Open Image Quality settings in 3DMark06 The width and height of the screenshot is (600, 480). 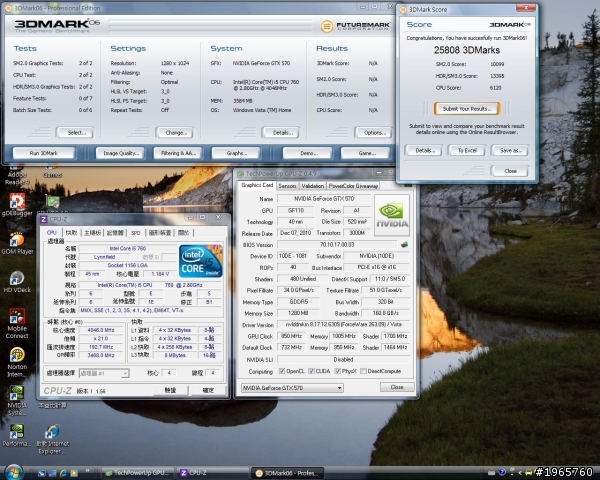coord(120,153)
